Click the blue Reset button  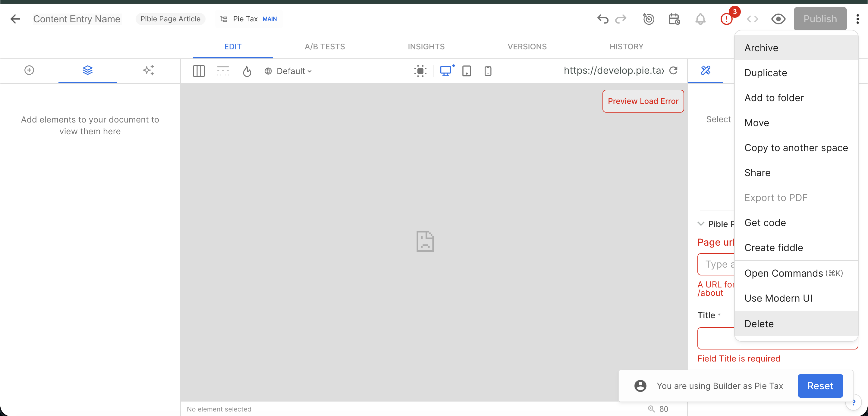820,386
